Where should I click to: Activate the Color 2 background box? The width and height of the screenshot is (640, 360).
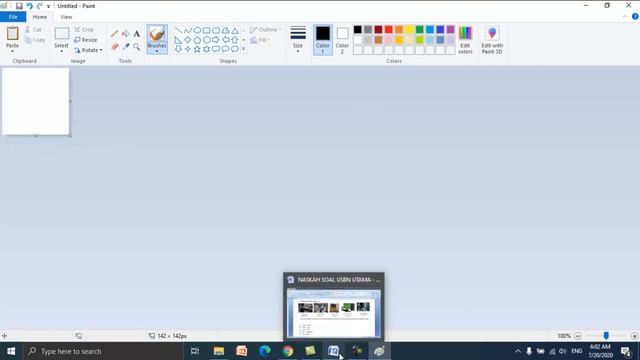(x=342, y=40)
